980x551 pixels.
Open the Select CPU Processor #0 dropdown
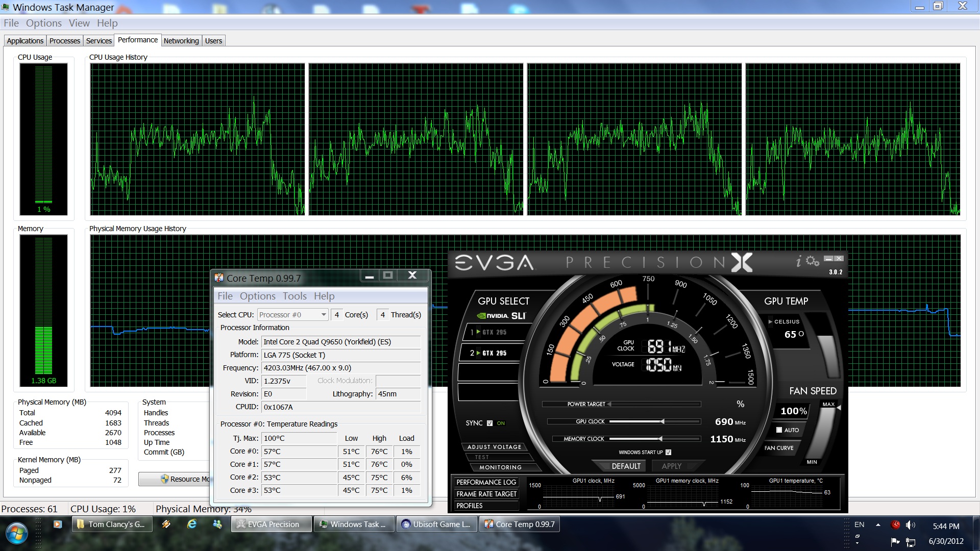click(293, 315)
